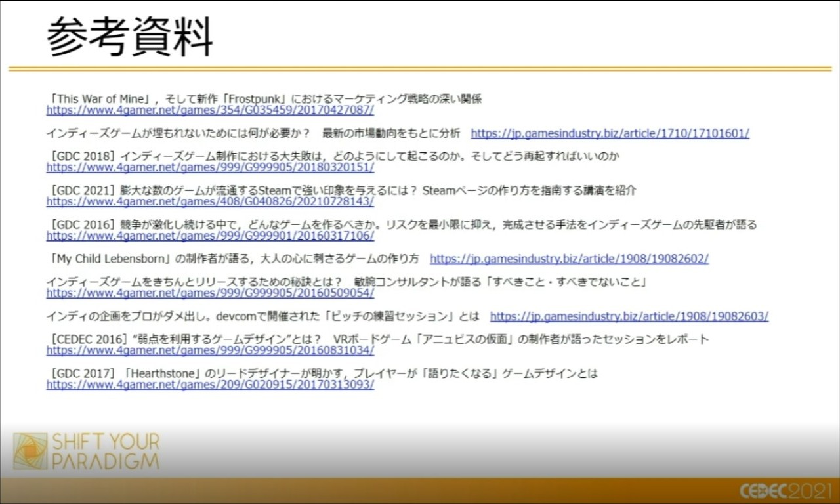Click the CEDEC2021 logo
840x504 pixels.
tap(786, 491)
